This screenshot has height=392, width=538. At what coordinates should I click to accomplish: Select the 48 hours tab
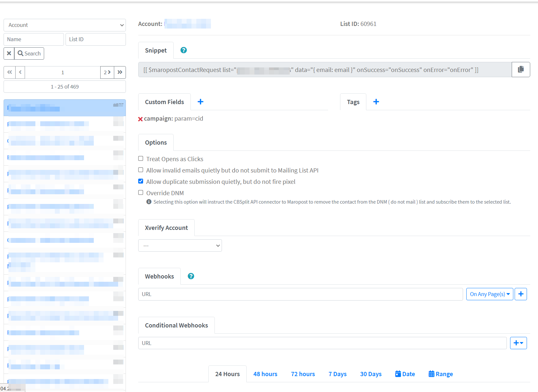click(265, 374)
